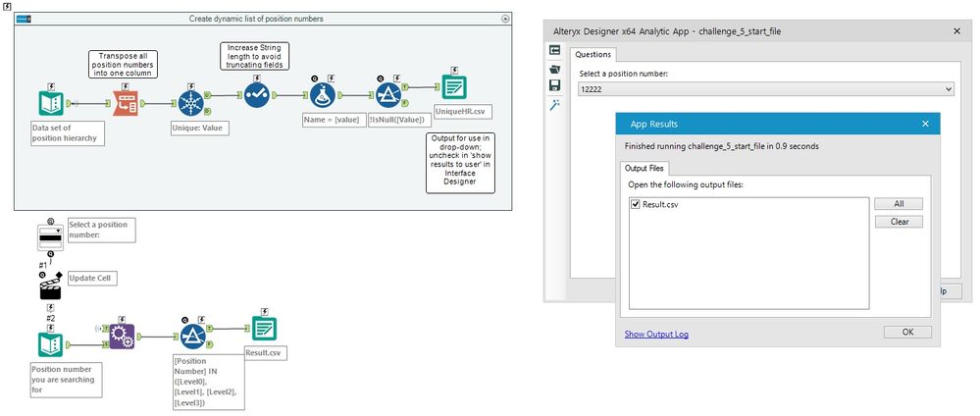Click the False output anchor of the !IsNull filter
Screen dimensions: 980x416
tap(404, 104)
